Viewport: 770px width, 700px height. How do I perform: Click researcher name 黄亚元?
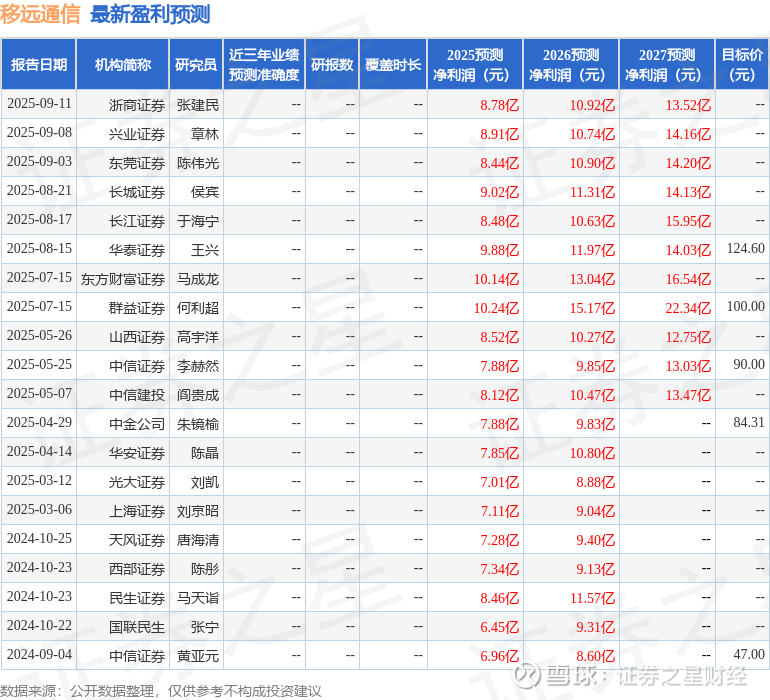tap(198, 656)
